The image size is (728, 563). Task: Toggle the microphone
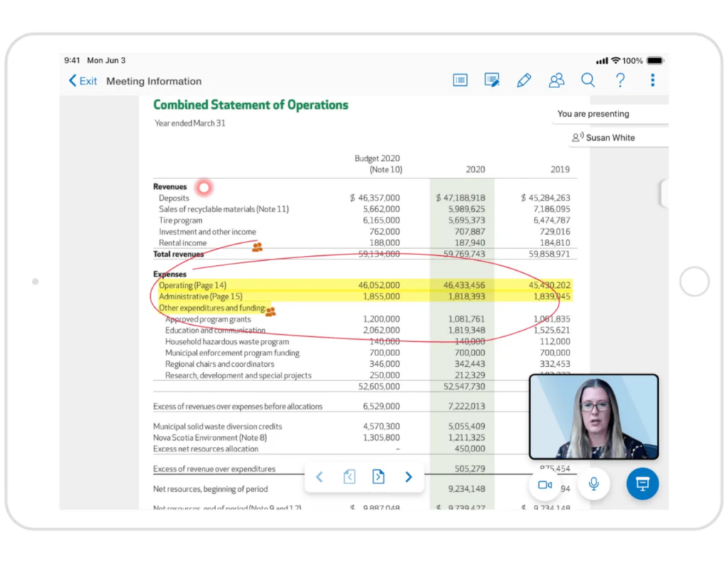pos(594,484)
